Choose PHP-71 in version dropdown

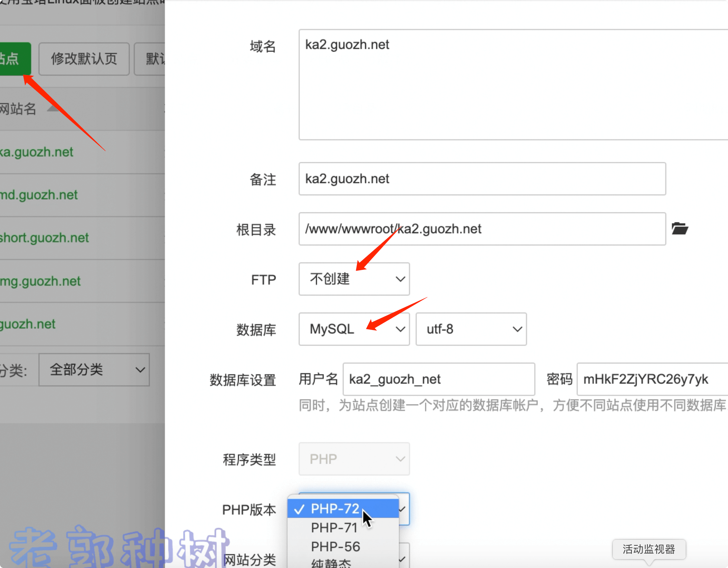pos(334,528)
